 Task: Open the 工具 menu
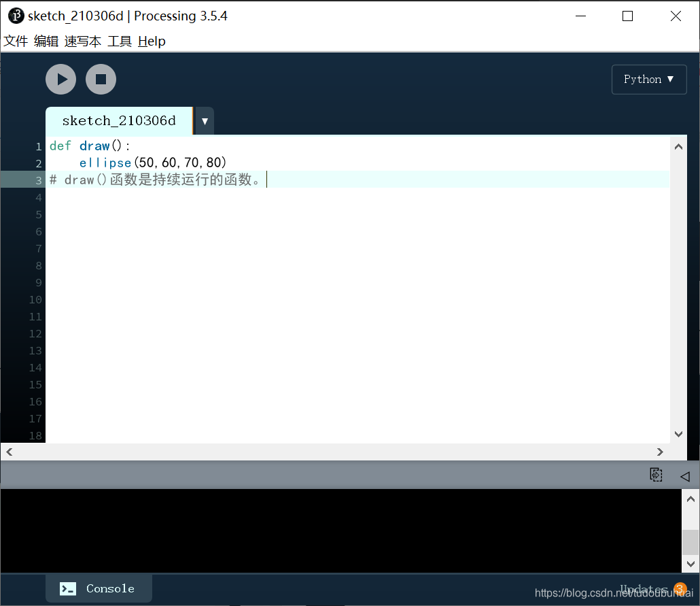[119, 41]
